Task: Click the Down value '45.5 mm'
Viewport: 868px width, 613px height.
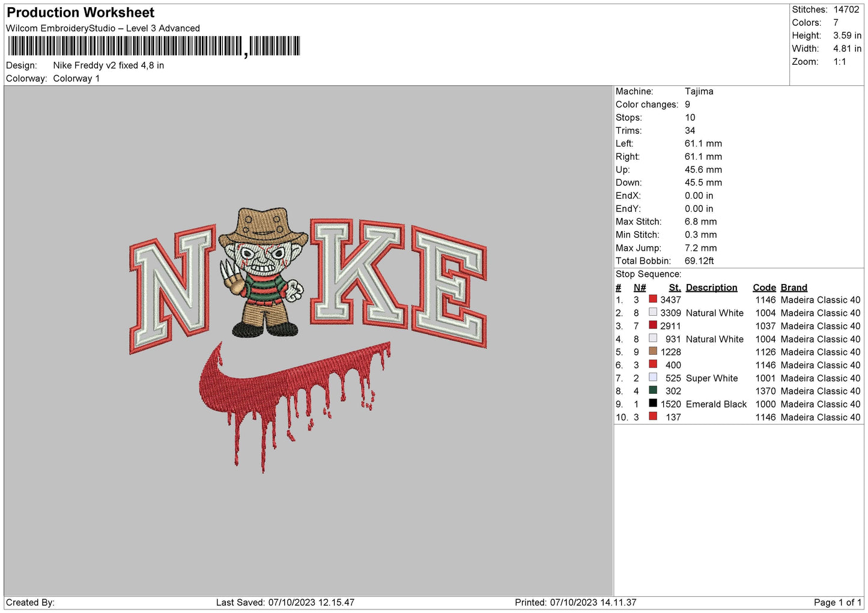Action: pos(703,183)
